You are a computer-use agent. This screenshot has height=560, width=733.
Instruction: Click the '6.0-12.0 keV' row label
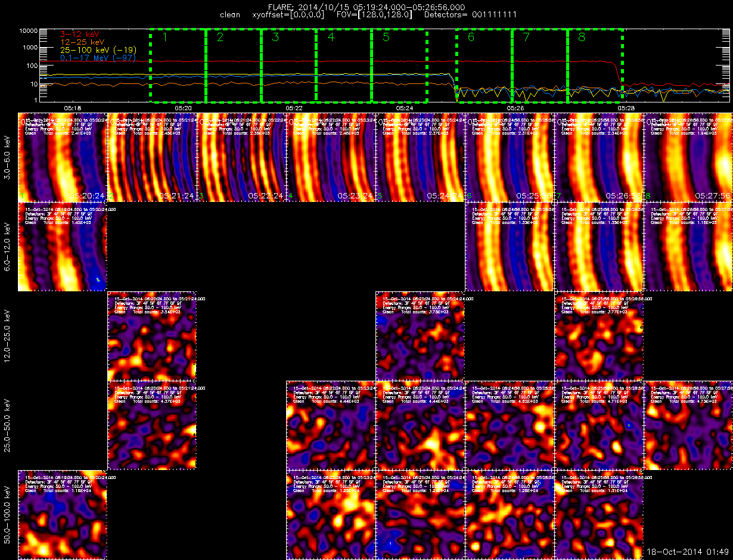click(x=7, y=247)
